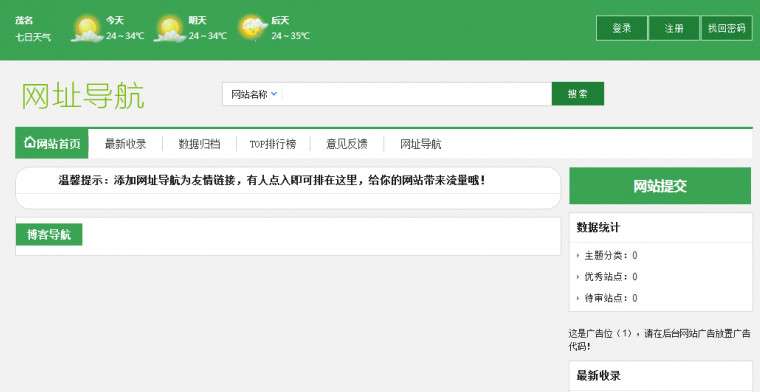The width and height of the screenshot is (760, 392).
Task: Open the 最新收录 menu item
Action: 126,144
